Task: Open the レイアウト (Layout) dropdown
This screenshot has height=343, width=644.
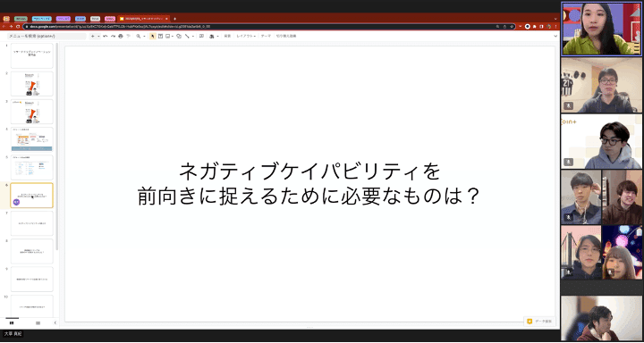Action: (246, 36)
